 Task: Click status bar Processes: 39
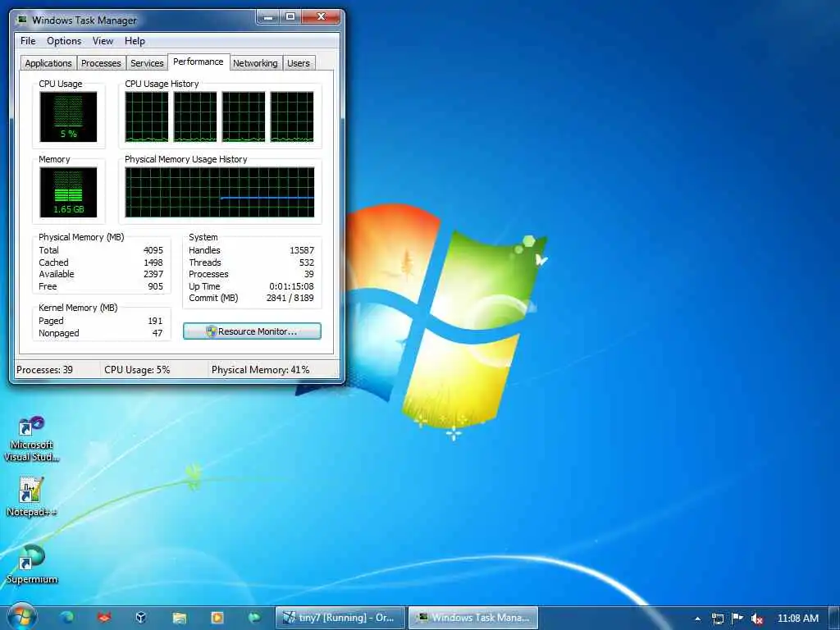[44, 370]
